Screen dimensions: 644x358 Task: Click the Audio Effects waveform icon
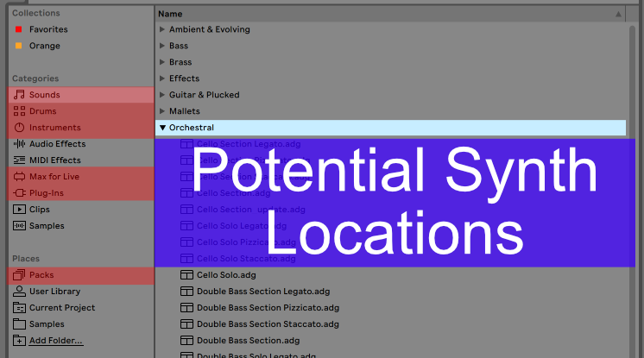coord(19,144)
